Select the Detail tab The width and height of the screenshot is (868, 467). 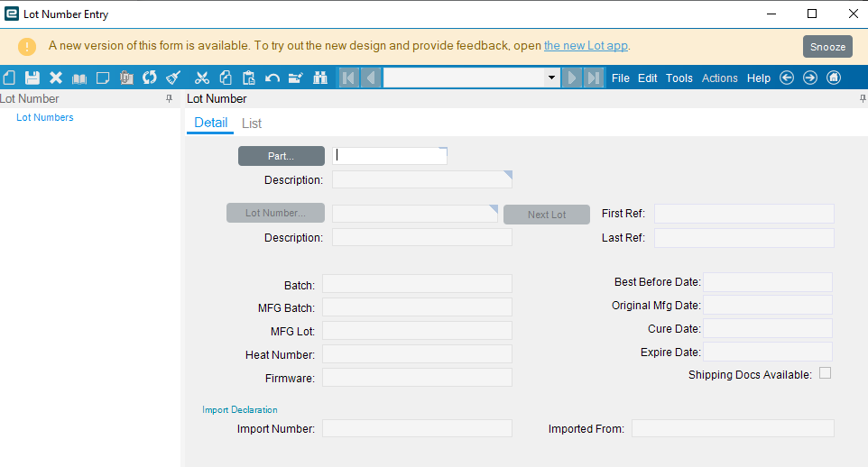(x=210, y=123)
